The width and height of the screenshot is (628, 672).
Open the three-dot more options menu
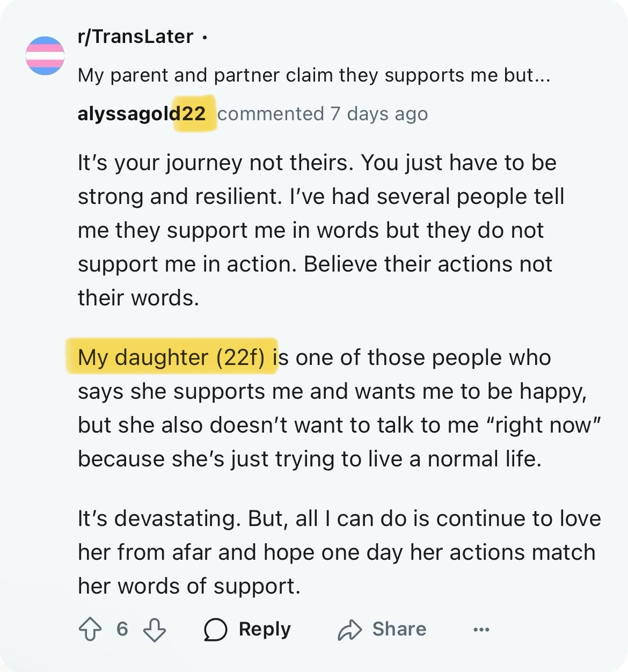click(x=481, y=629)
